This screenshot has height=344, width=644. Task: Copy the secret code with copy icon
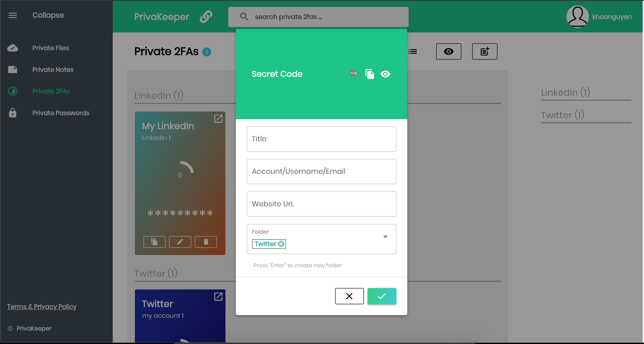coord(370,74)
